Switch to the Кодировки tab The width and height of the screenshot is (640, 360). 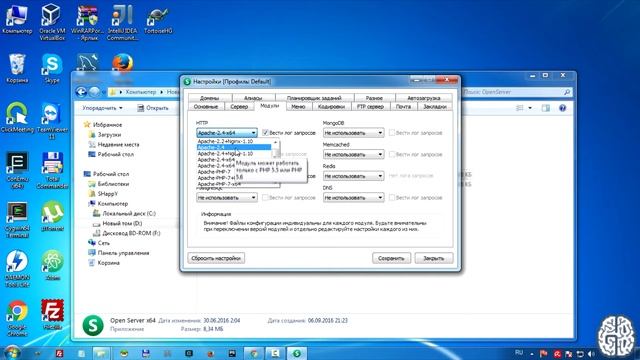[331, 107]
